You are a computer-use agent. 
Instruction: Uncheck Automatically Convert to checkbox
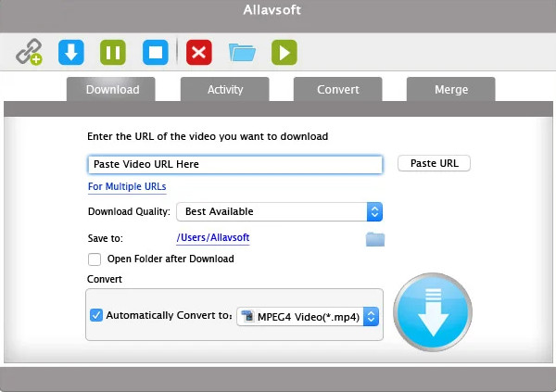(x=96, y=315)
